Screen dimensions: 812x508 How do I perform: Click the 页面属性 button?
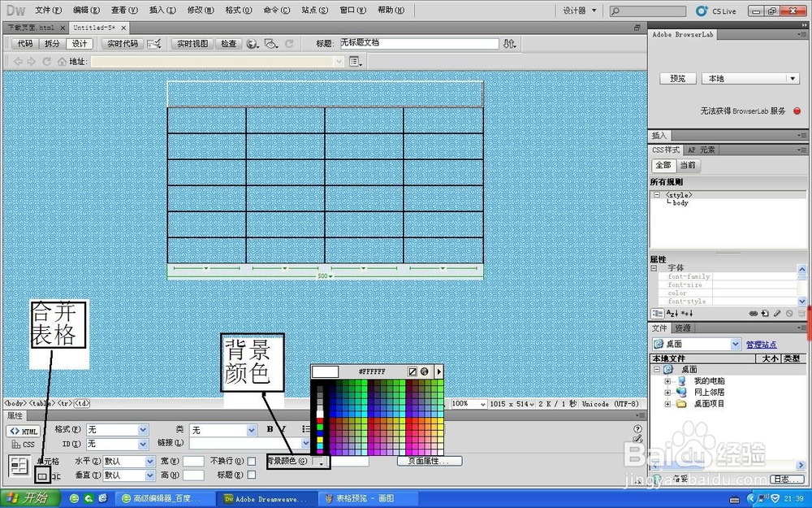pyautogui.click(x=430, y=461)
